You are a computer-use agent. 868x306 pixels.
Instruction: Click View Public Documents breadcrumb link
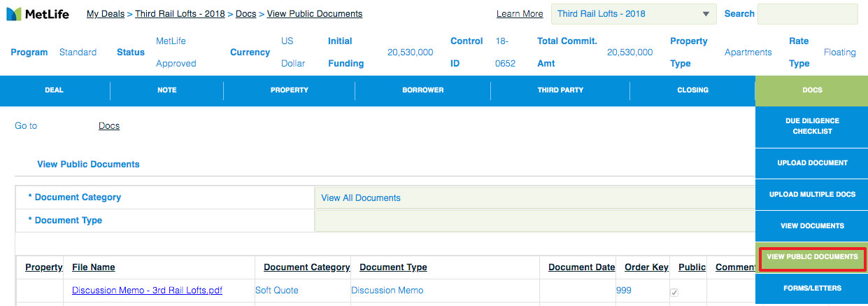(x=315, y=14)
